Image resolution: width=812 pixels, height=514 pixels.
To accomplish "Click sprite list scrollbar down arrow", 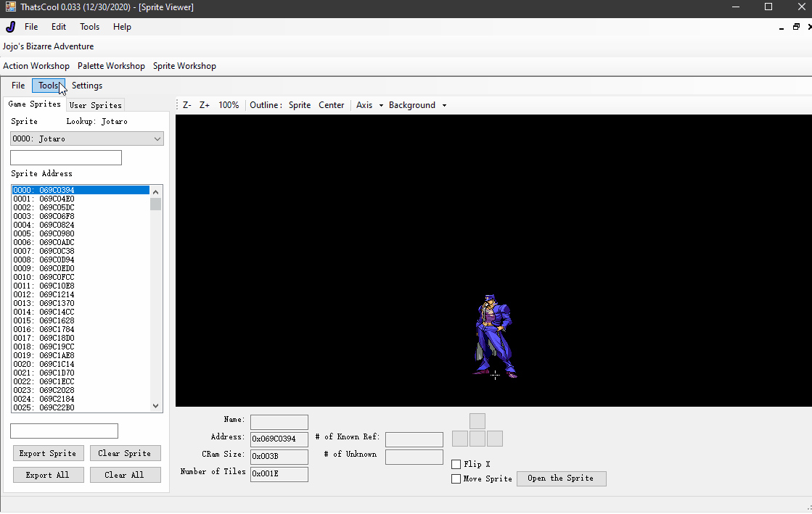I will [x=156, y=406].
